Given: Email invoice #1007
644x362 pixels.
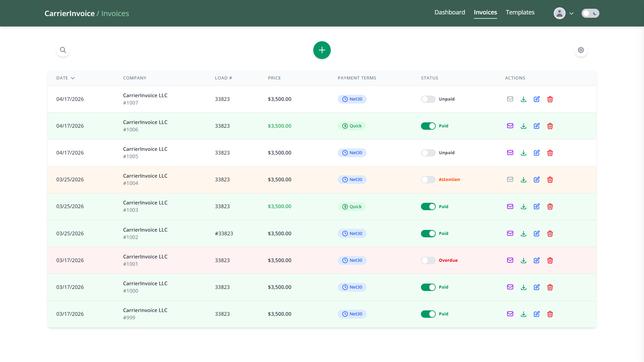Looking at the screenshot, I should (510, 99).
